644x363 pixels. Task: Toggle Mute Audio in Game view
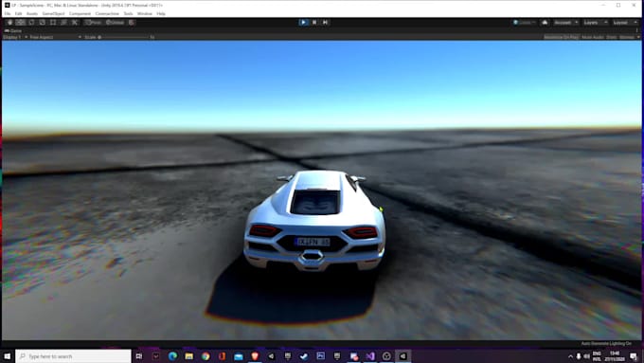click(x=592, y=37)
